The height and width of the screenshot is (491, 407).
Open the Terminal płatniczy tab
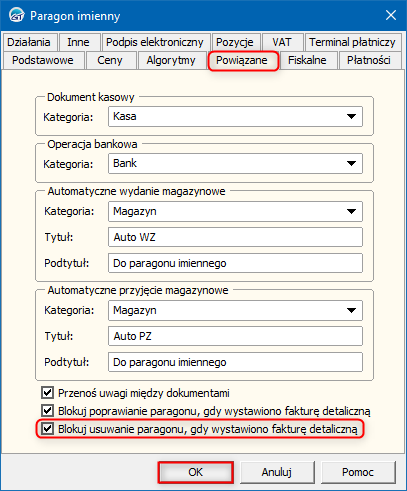352,42
